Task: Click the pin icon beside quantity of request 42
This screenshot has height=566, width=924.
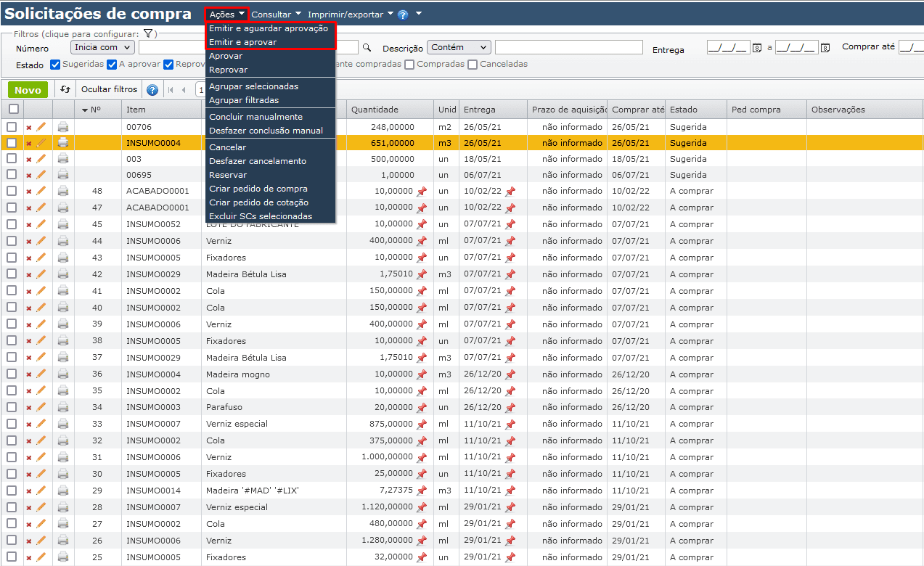Action: (x=421, y=274)
